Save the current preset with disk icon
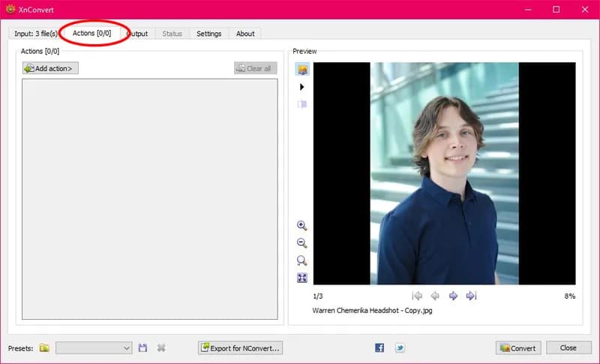 point(142,348)
